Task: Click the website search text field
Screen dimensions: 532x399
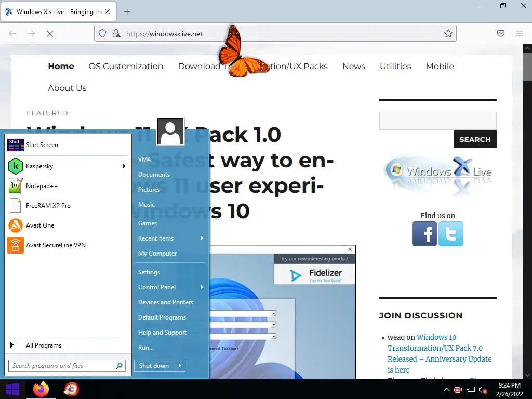Action: click(x=437, y=121)
